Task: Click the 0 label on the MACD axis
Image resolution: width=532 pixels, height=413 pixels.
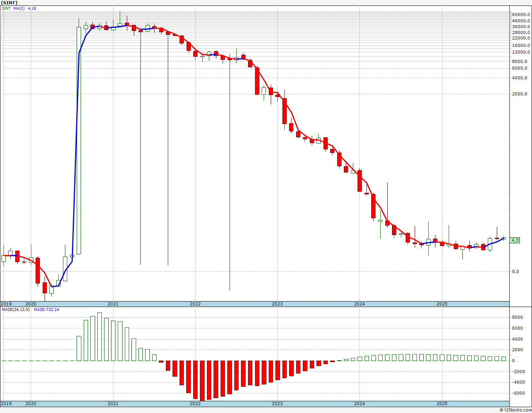Action: (514, 361)
